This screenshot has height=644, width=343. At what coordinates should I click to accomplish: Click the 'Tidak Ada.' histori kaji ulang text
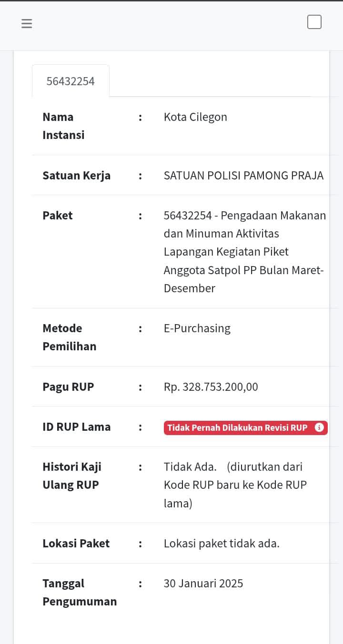click(190, 467)
